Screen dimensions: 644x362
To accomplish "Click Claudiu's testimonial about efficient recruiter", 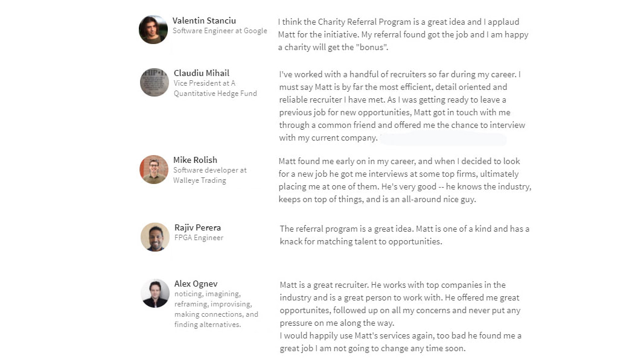I will (x=402, y=106).
